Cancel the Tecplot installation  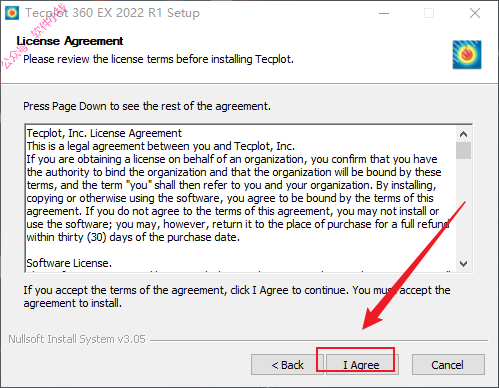point(448,365)
